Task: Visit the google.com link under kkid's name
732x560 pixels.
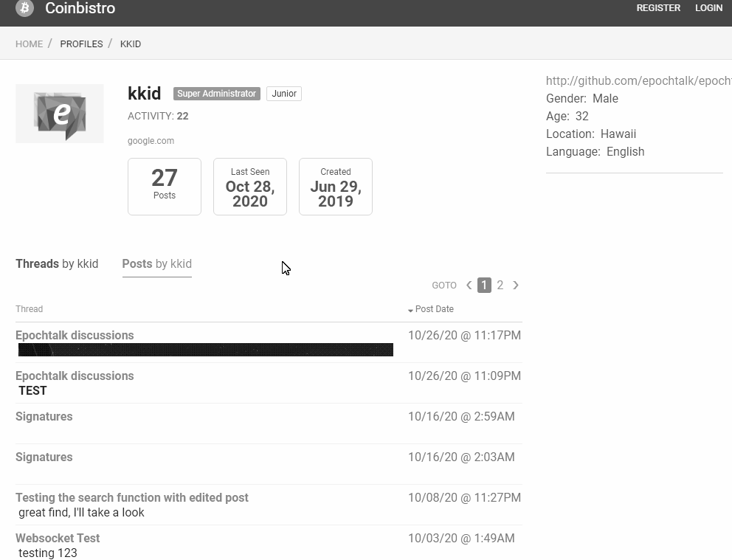Action: [x=151, y=140]
